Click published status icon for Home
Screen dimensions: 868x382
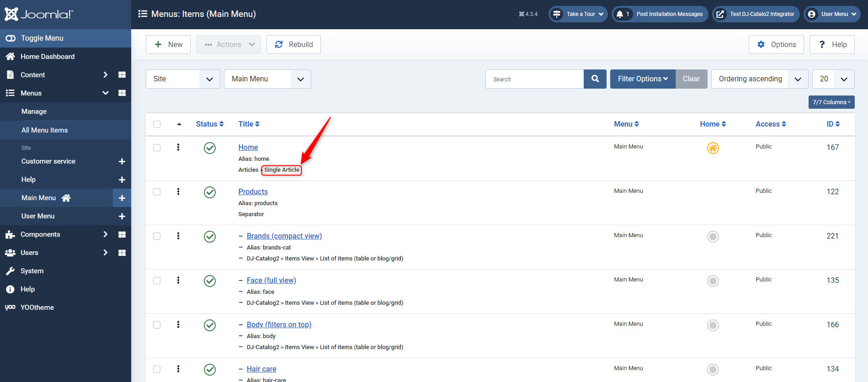pos(210,148)
